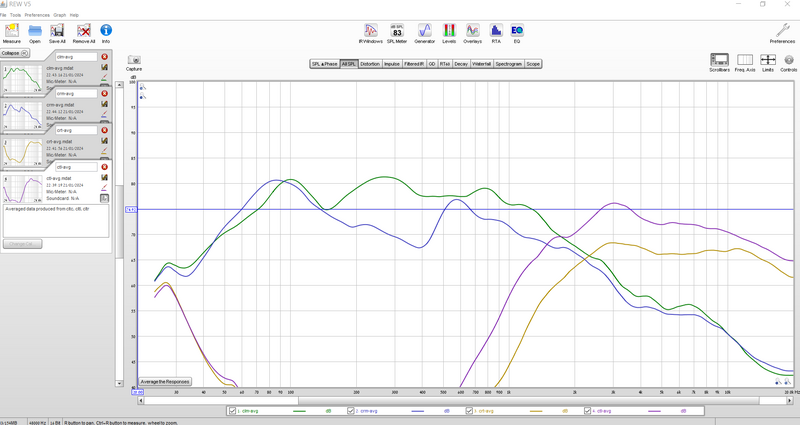Open the SPL Meter tool
Image resolution: width=800 pixels, height=425 pixels.
pyautogui.click(x=397, y=30)
